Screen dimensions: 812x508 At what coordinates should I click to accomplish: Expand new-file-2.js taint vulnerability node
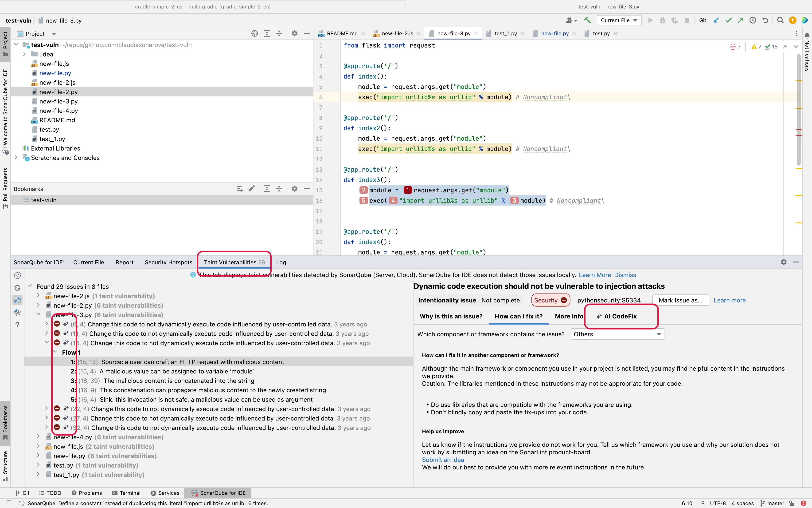point(38,296)
